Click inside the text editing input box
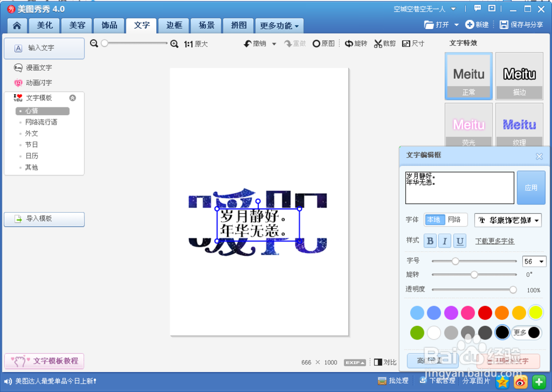 459,188
